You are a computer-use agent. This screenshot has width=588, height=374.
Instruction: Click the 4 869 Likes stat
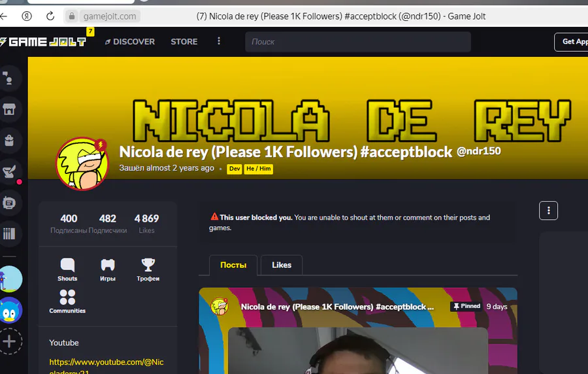(x=146, y=223)
